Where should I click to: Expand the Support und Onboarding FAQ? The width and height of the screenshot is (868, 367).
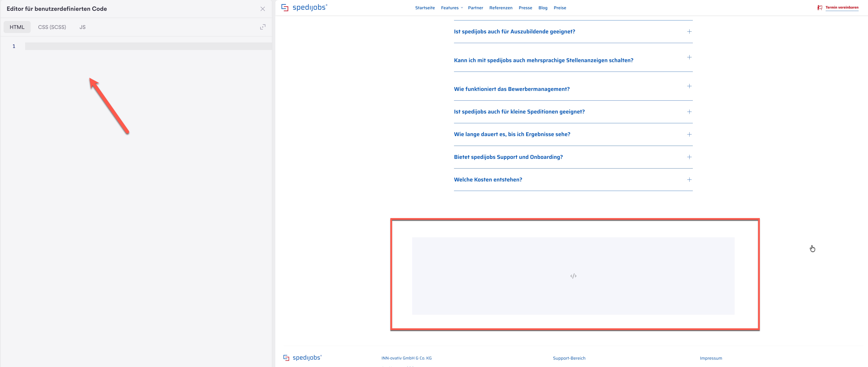tap(573, 157)
